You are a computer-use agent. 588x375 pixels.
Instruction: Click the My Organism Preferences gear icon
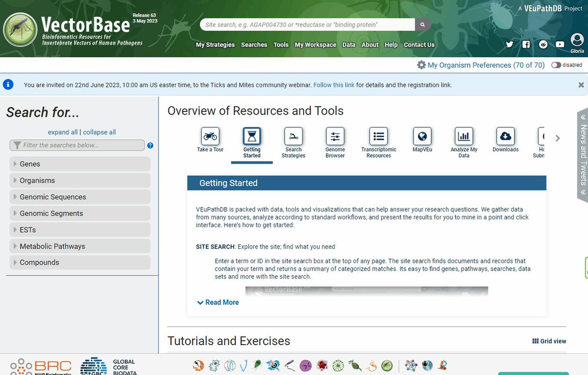pos(421,65)
